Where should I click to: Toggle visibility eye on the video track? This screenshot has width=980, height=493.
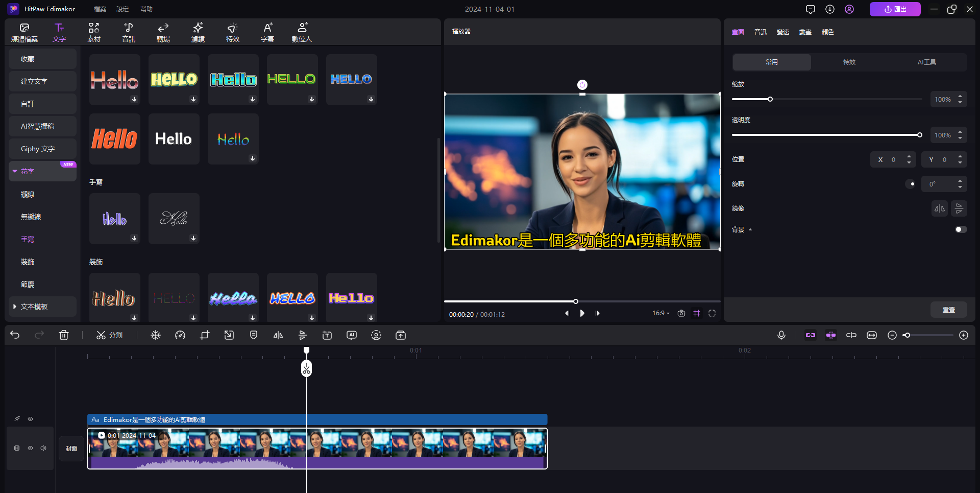(31, 448)
